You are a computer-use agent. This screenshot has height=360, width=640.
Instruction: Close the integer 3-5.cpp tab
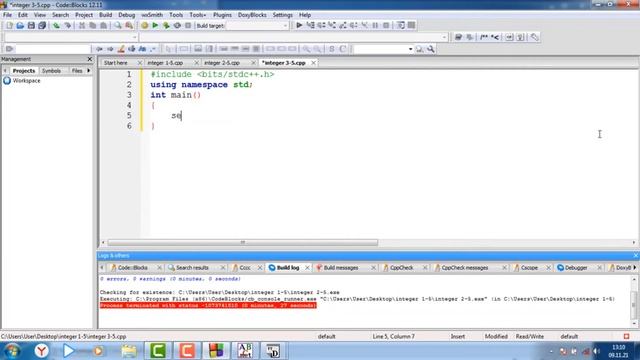point(313,63)
